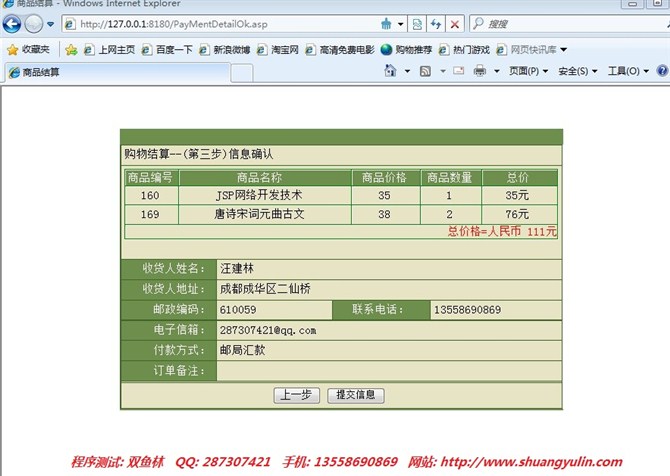Click the 上一步 previous step button
Viewport: 670px width, 476px height.
tap(296, 395)
